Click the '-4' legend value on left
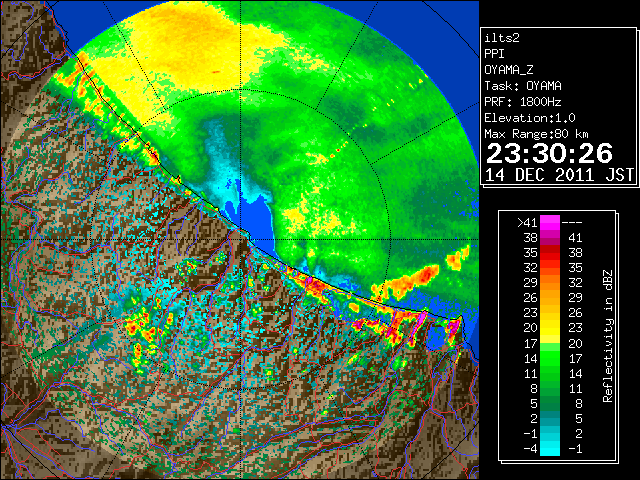 point(530,449)
